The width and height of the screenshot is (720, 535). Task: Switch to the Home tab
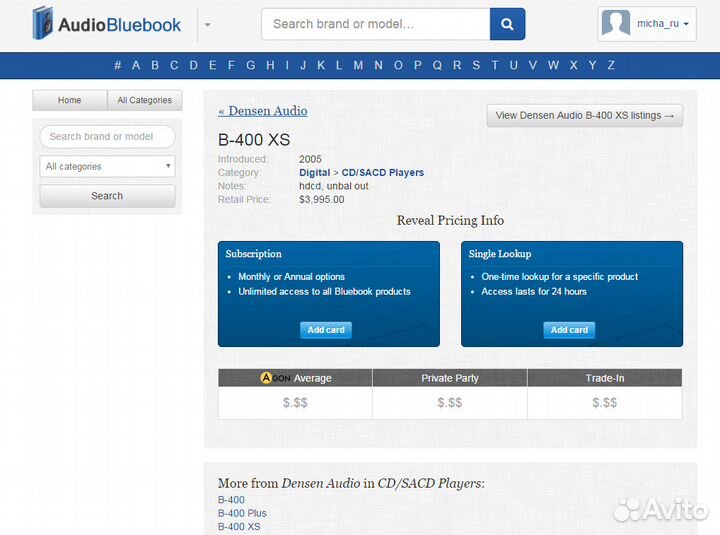point(69,100)
